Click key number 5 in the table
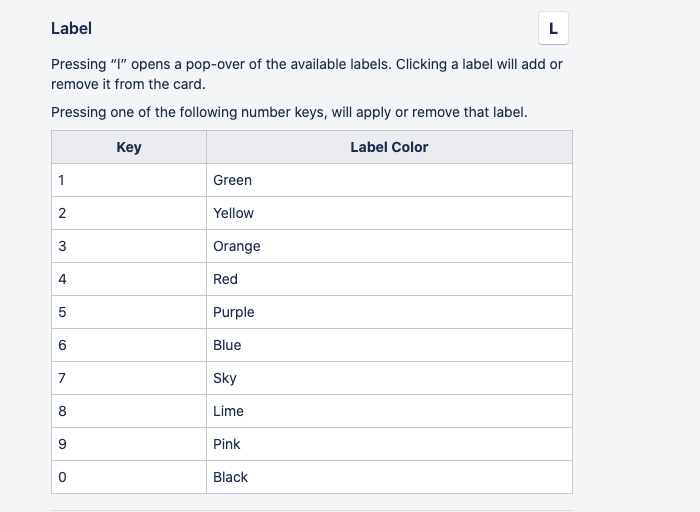This screenshot has width=700, height=512. pyautogui.click(x=62, y=312)
